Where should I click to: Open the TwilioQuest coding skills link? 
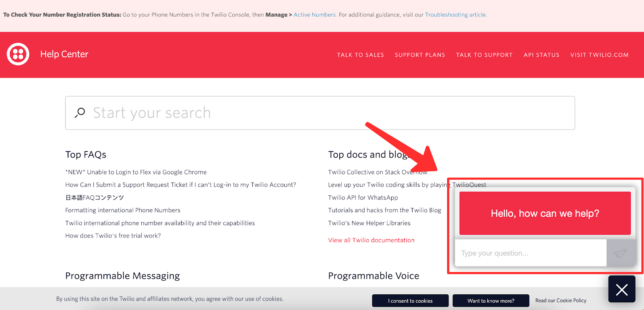pos(407,185)
